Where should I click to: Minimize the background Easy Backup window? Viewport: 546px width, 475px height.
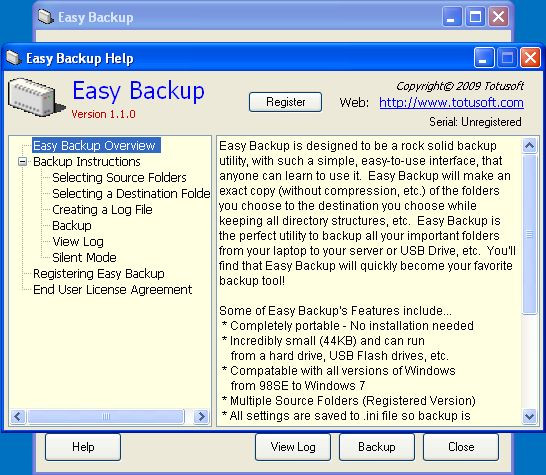point(451,17)
